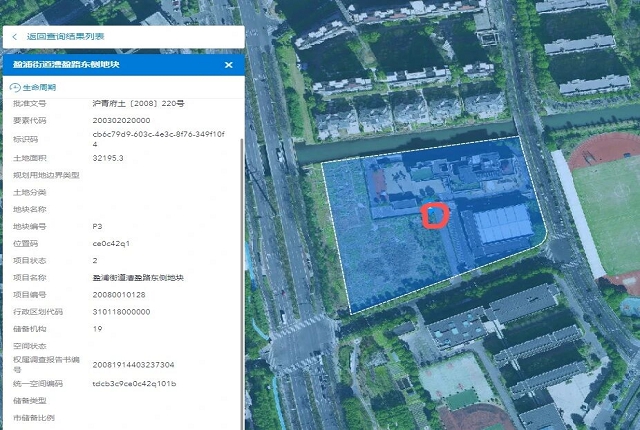This screenshot has width=640, height=430.
Task: Select value 200302020000
Action: point(121,120)
